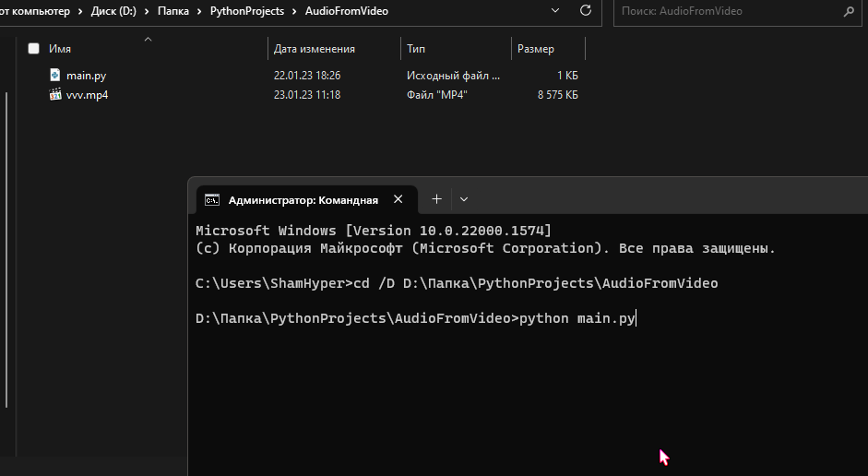Go to PythonProjects in breadcrumb path
This screenshot has height=476, width=868.
point(247,11)
